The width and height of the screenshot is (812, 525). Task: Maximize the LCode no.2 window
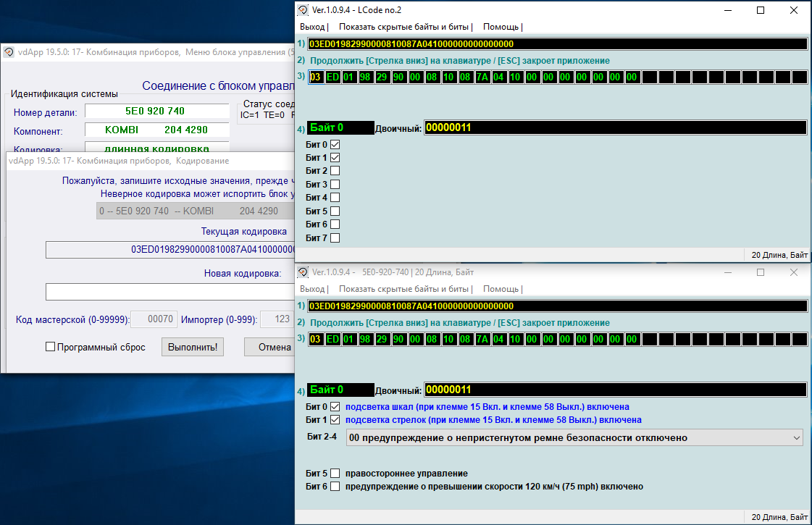point(761,10)
